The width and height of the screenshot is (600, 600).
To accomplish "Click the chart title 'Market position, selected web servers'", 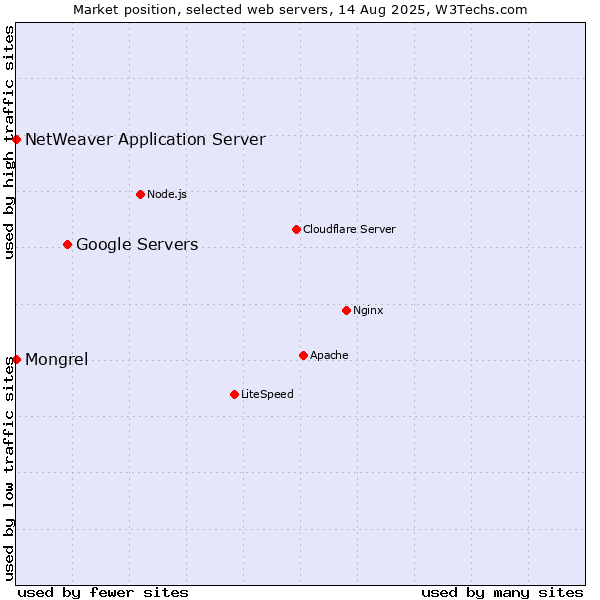I will click(201, 10).
